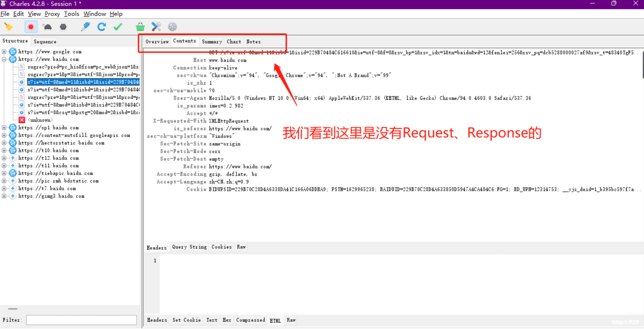Open the Help menu
The image size is (644, 329).
pyautogui.click(x=116, y=14)
